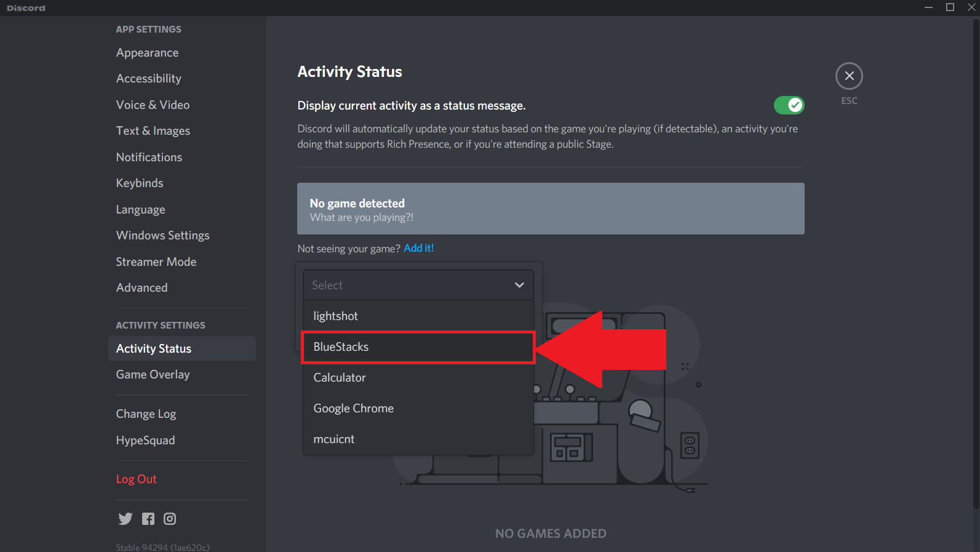Open the Appearance settings tab
Viewport: 980px width, 552px height.
(x=148, y=53)
